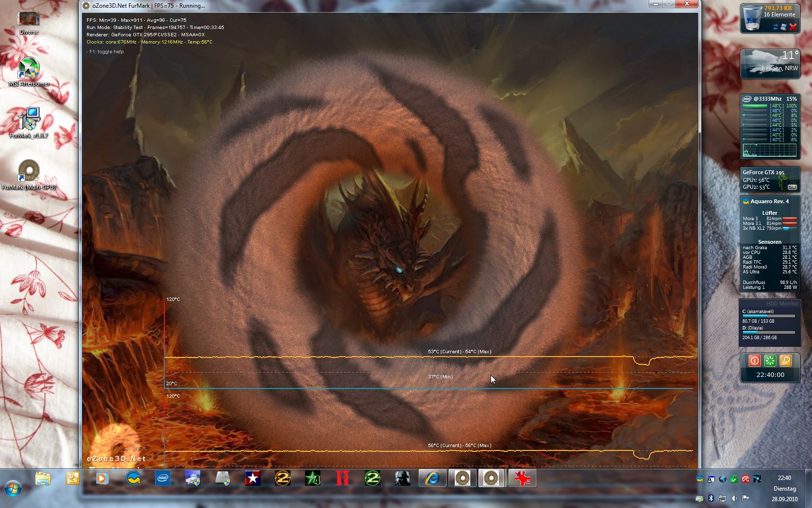Click the Aquaero Rev. 4 gadget title
This screenshot has height=508, width=812.
pyautogui.click(x=769, y=201)
